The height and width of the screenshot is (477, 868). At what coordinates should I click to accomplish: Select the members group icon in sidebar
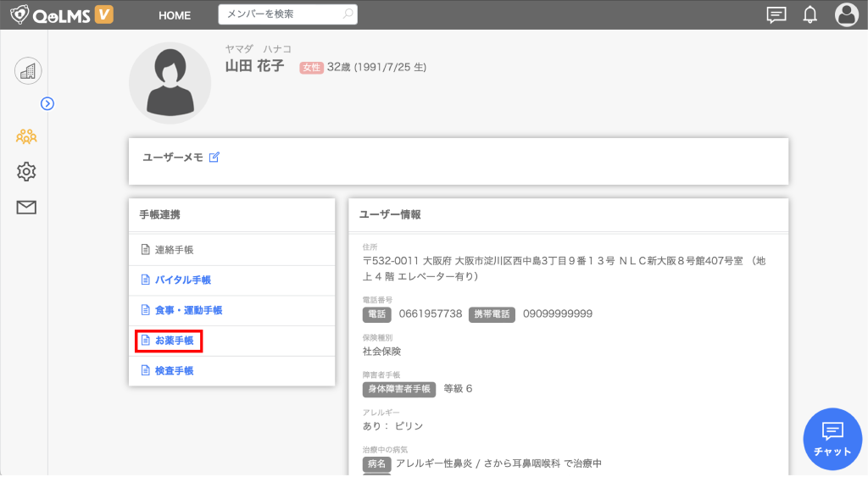tap(26, 136)
